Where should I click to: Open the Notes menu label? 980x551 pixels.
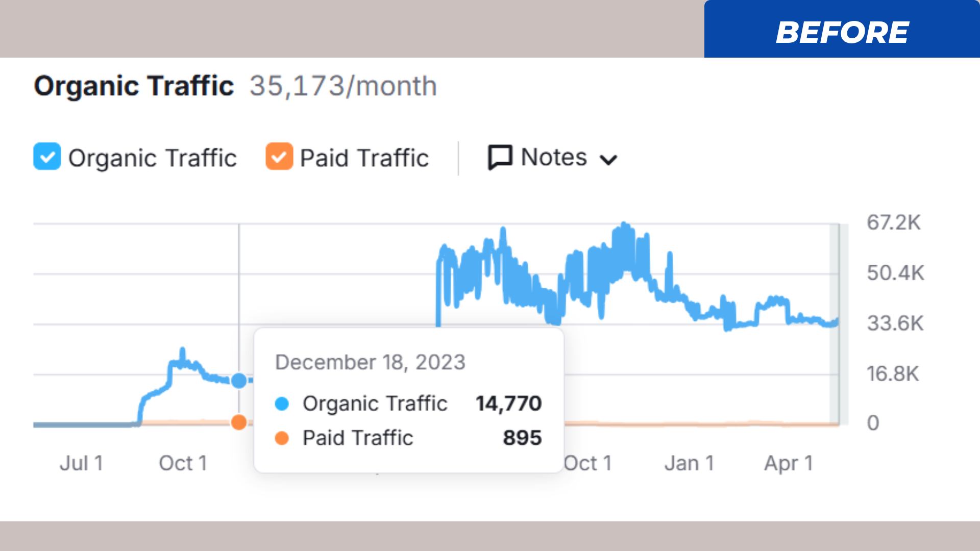click(554, 157)
